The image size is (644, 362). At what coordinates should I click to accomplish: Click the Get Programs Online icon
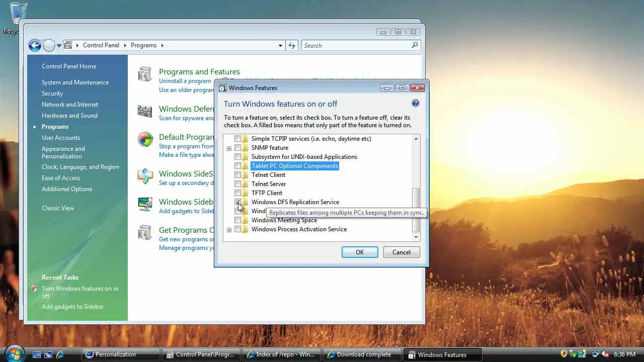pyautogui.click(x=145, y=232)
